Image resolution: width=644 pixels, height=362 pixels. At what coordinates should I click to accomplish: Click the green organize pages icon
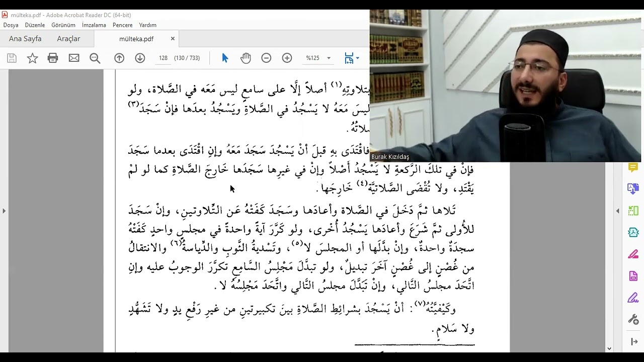pos(633,211)
